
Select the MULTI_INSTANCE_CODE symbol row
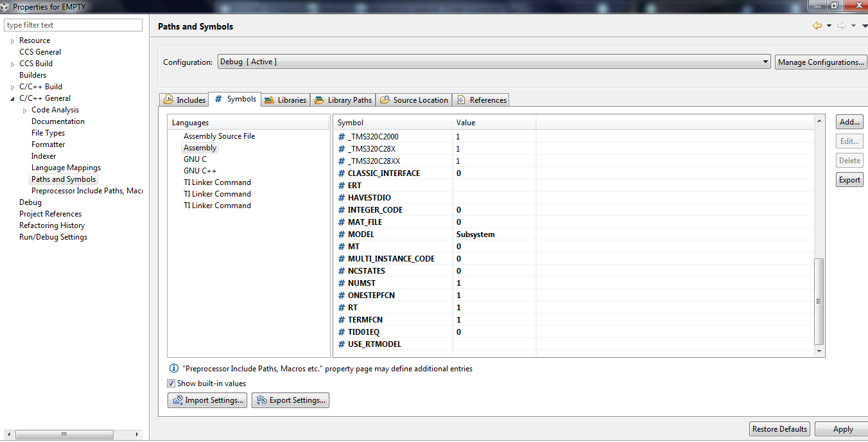[574, 259]
